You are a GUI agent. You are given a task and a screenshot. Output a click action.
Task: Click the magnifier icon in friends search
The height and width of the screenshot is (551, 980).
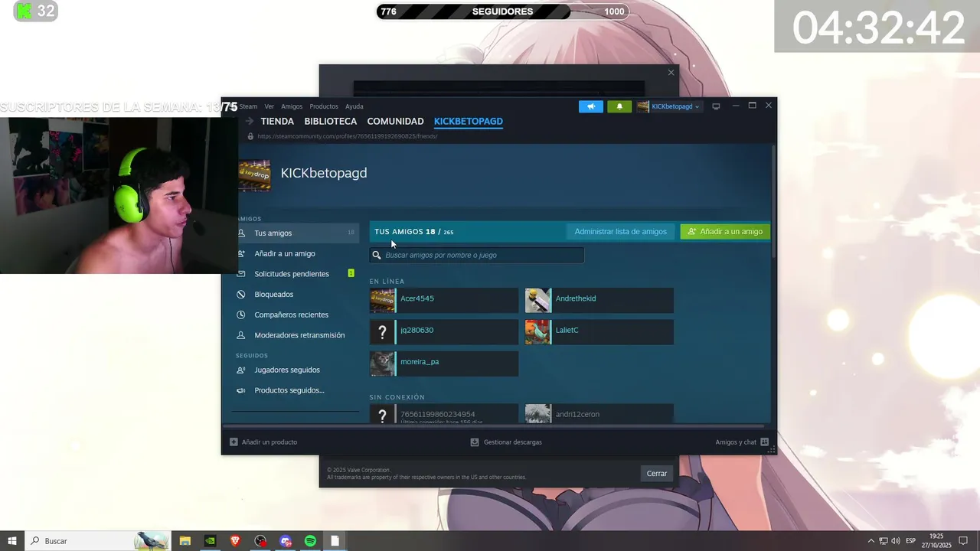[x=377, y=255]
